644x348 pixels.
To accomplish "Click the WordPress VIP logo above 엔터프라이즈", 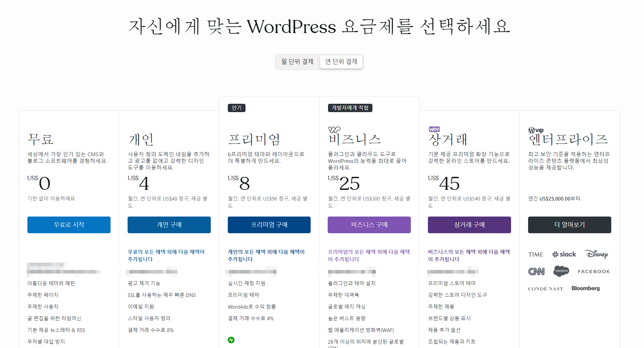I will coord(536,130).
